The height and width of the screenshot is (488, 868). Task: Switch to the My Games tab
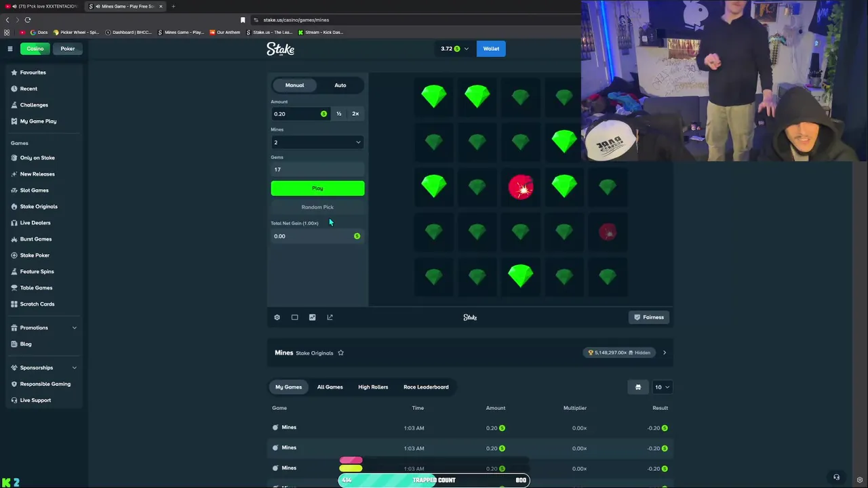click(288, 387)
